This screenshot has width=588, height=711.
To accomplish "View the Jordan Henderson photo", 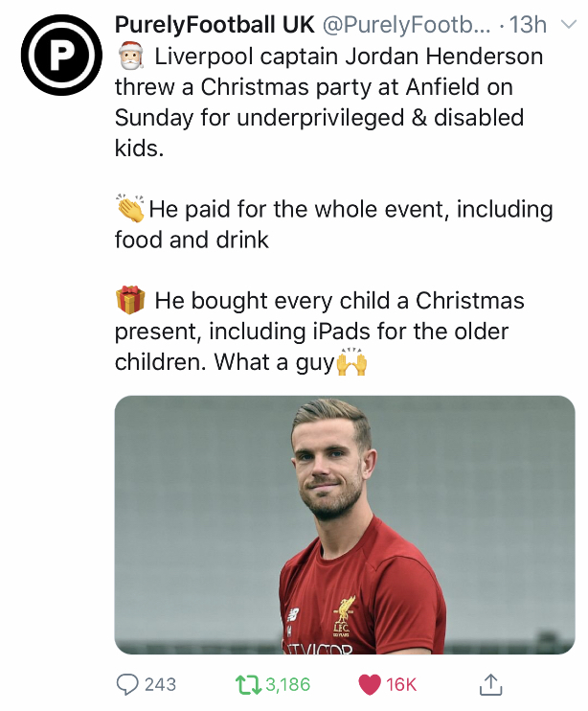I will click(345, 525).
